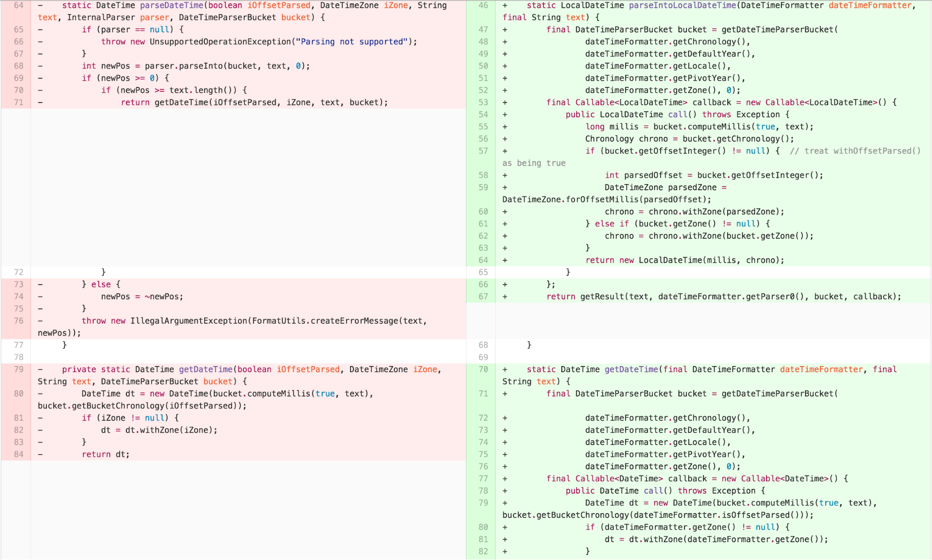The image size is (932, 560).
Task: Click IllegalArgumentException in removed line 76
Action: click(x=188, y=321)
